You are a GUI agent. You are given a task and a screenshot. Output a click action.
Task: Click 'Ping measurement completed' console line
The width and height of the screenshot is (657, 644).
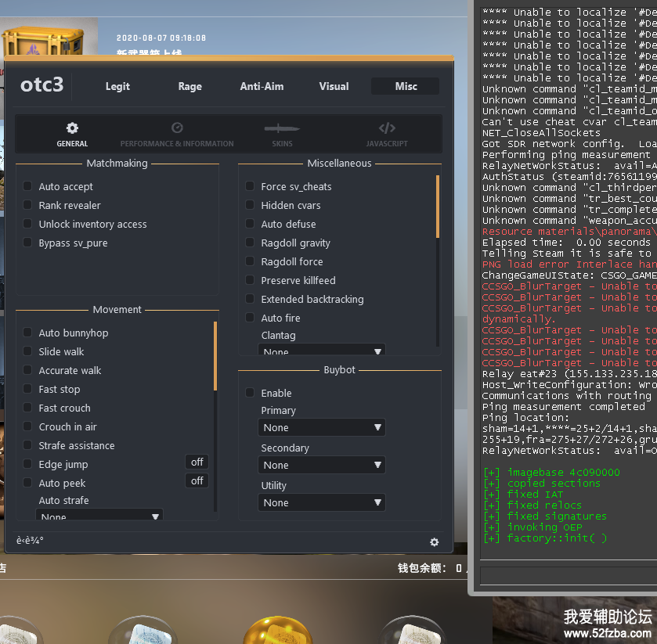[x=564, y=407]
